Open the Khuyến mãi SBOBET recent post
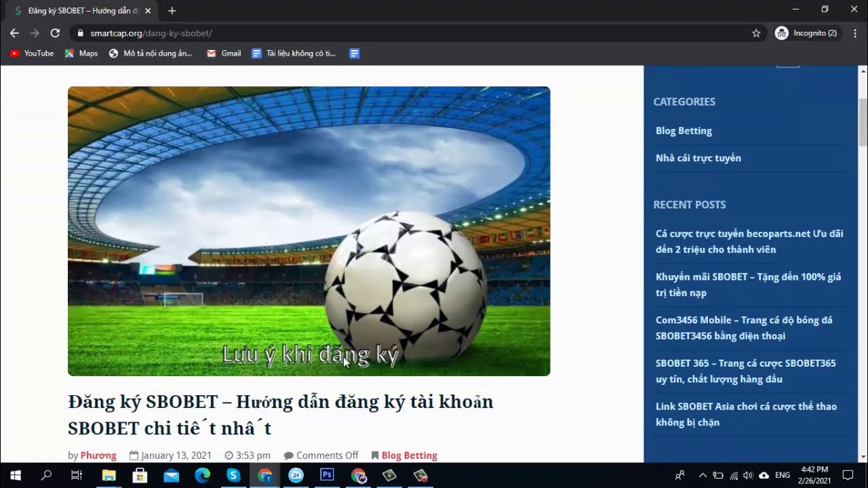The height and width of the screenshot is (488, 868). point(748,285)
